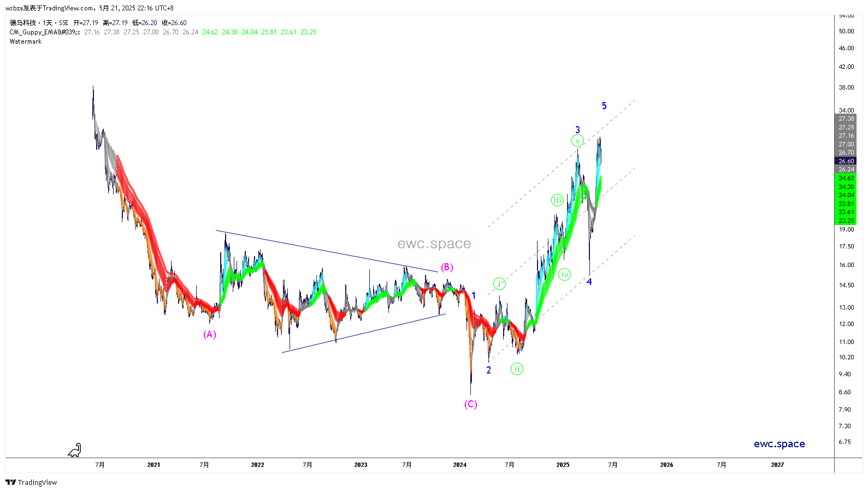
Task: Pick the circled green wave iv marker
Action: 565,275
